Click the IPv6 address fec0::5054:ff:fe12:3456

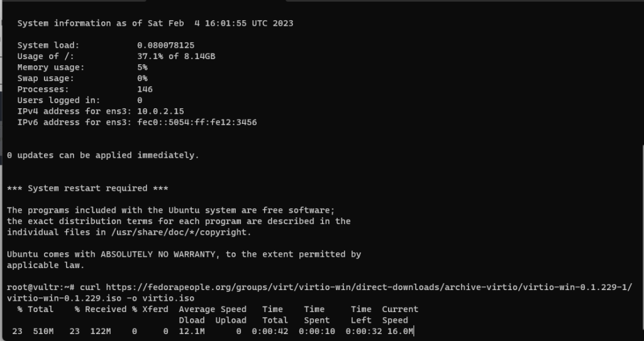tap(197, 123)
